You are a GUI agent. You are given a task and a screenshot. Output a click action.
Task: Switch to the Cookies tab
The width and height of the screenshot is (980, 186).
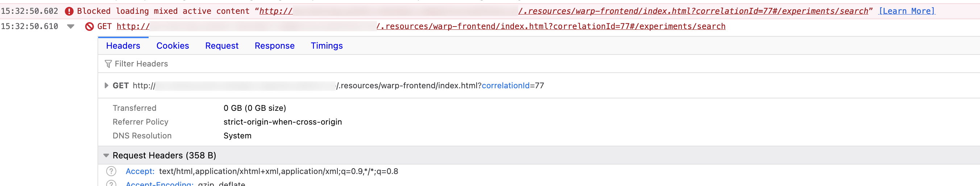173,46
